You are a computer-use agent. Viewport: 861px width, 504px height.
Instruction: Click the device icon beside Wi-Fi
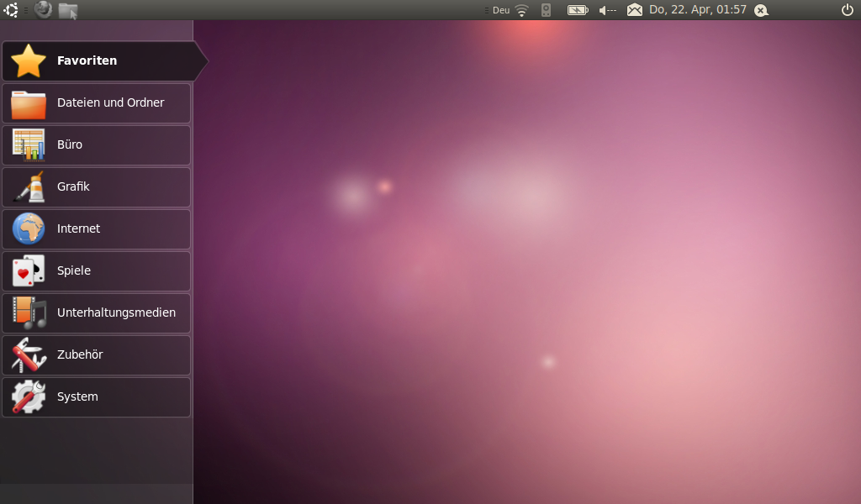click(x=546, y=10)
